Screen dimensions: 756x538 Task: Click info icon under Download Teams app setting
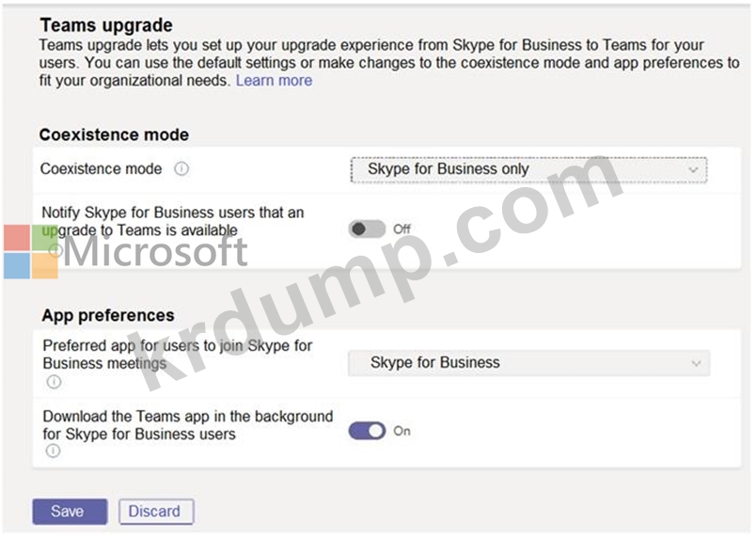click(x=54, y=451)
